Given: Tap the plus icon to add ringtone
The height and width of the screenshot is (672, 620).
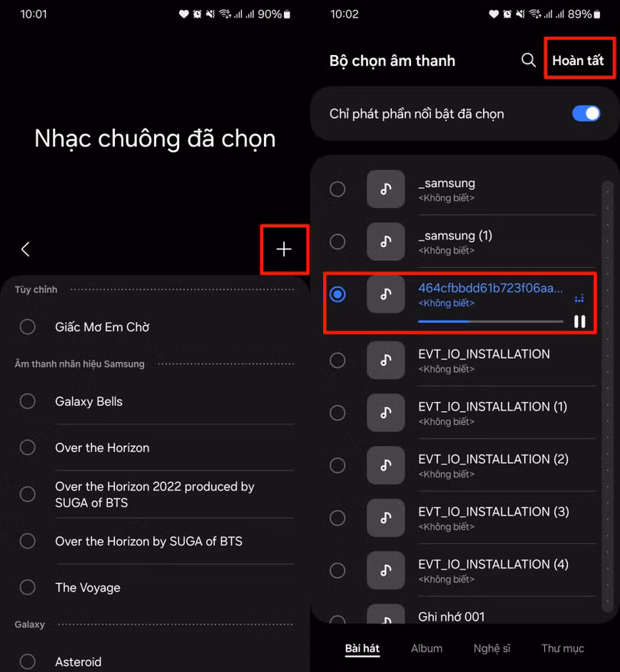Looking at the screenshot, I should (x=284, y=249).
